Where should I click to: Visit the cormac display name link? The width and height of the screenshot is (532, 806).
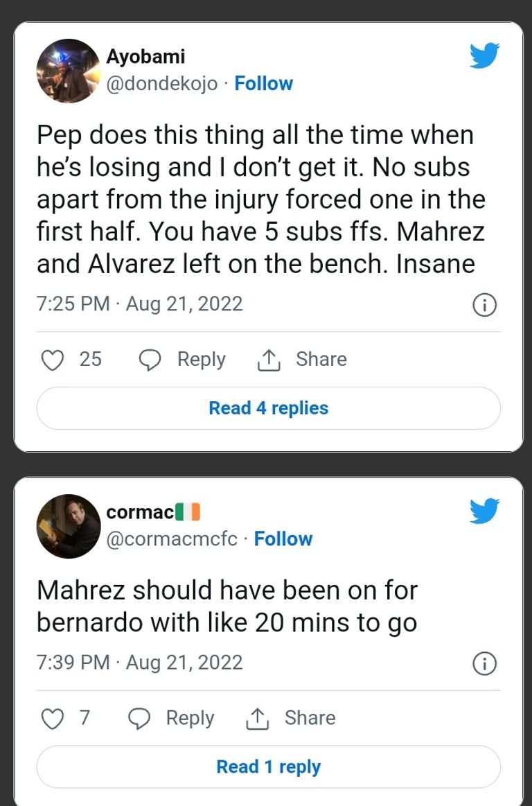point(140,511)
